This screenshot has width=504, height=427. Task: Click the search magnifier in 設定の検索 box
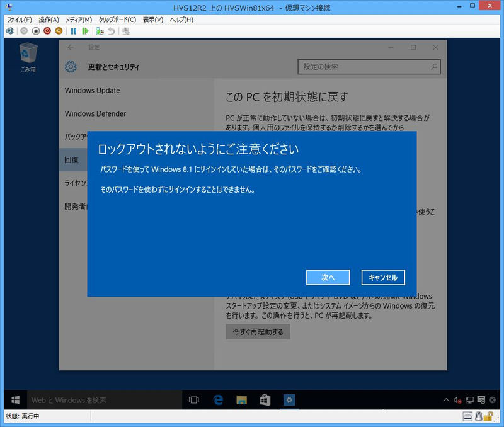[434, 67]
